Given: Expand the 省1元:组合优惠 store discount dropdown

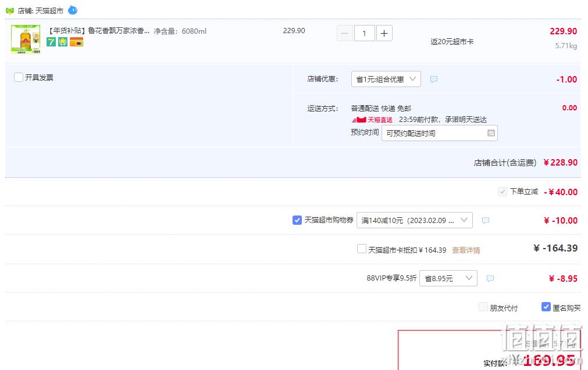Looking at the screenshot, I should [386, 79].
